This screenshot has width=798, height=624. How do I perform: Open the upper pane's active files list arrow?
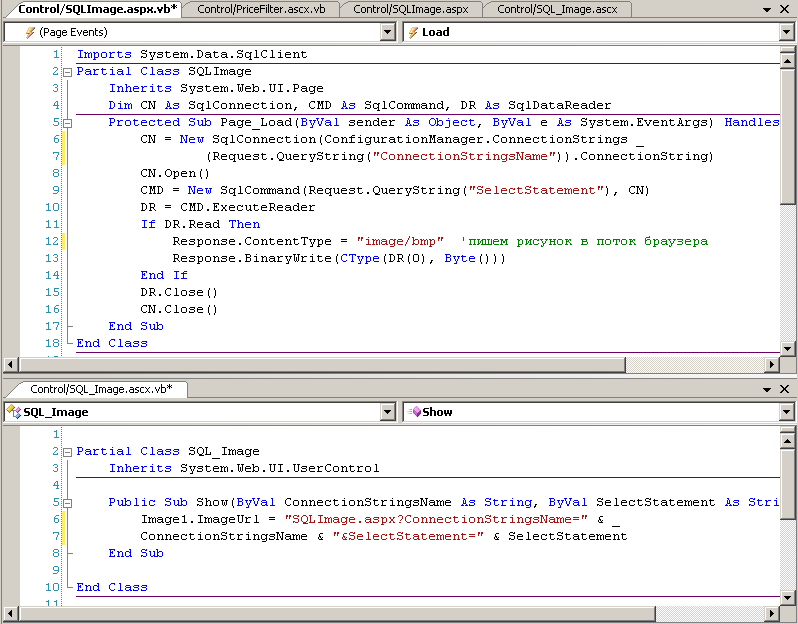767,10
